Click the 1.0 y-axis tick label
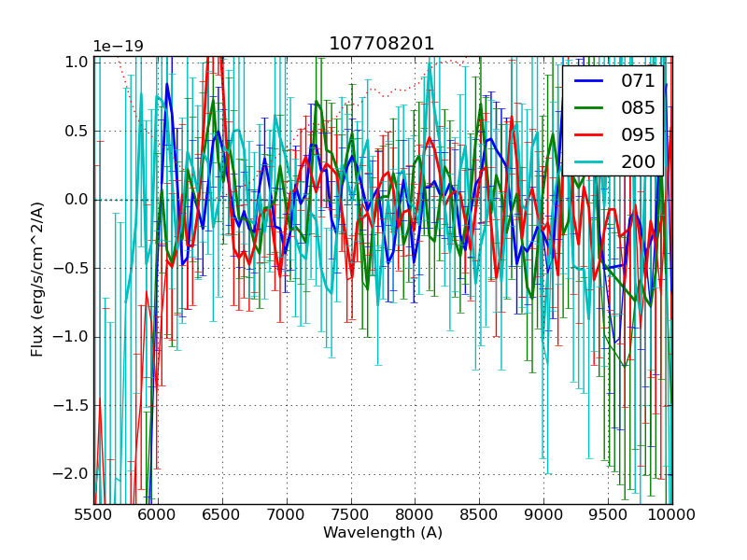 click(x=76, y=63)
